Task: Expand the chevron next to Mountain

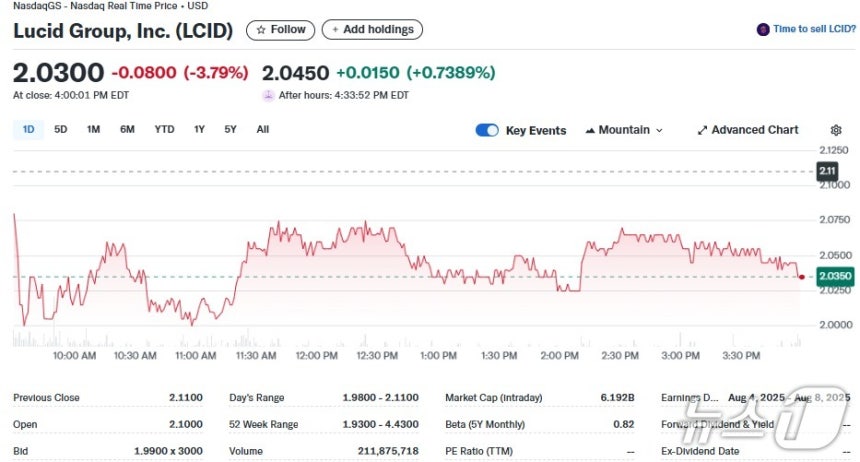Action: (659, 131)
